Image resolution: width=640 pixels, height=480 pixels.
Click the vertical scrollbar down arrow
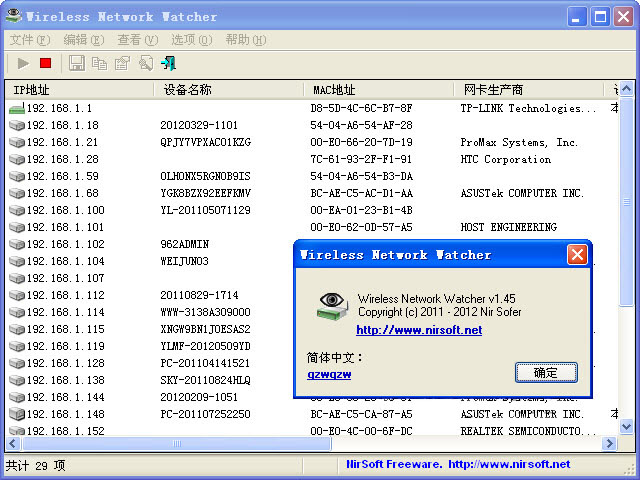tap(627, 427)
